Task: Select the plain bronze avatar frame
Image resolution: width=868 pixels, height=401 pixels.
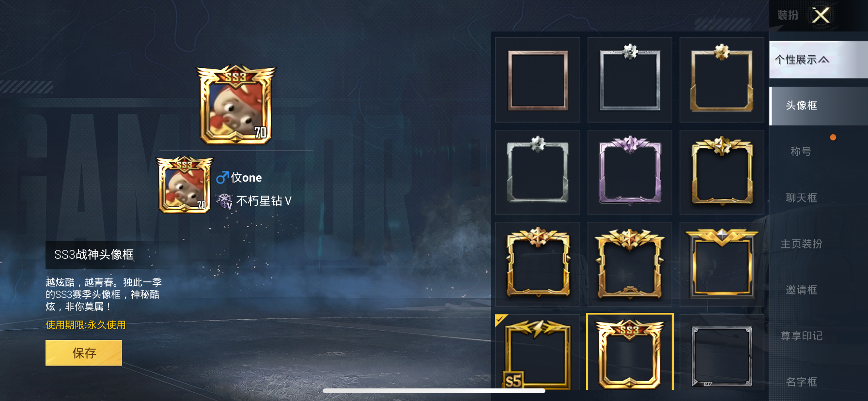Action: point(538,80)
